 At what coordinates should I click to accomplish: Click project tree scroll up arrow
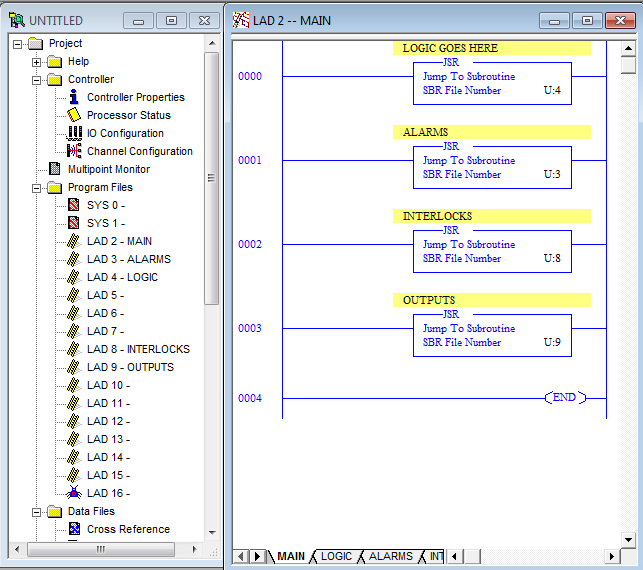point(212,43)
